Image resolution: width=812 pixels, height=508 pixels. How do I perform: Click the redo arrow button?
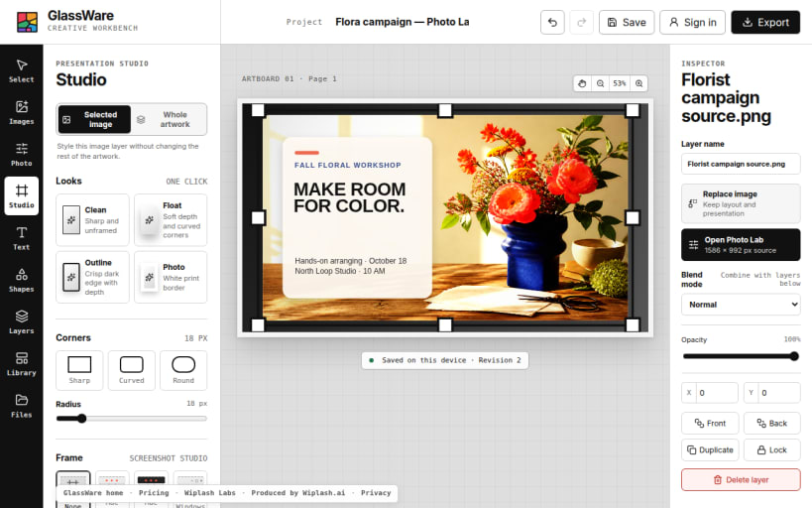(x=582, y=22)
